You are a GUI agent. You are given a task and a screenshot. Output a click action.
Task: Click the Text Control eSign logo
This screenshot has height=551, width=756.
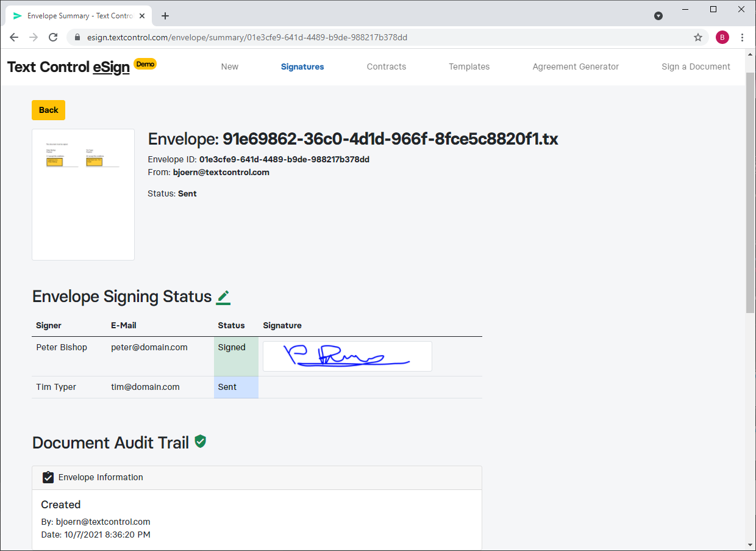tap(68, 67)
